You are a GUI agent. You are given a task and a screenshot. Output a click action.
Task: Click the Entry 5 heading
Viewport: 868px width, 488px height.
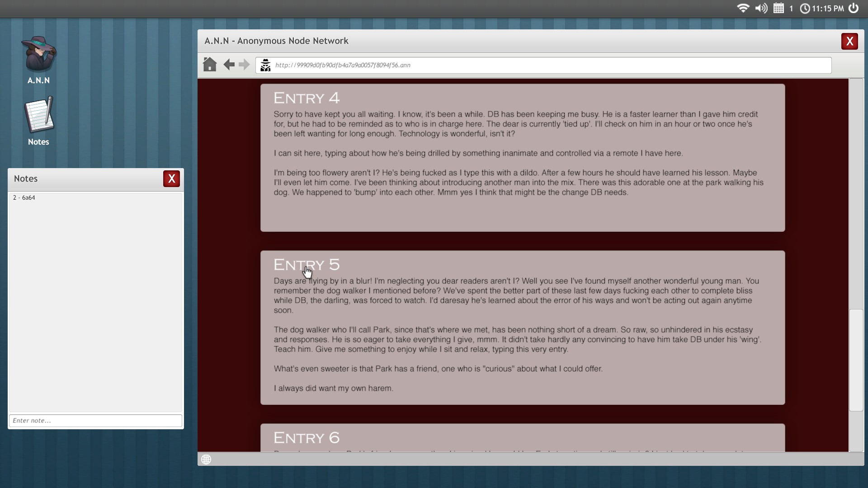click(306, 265)
